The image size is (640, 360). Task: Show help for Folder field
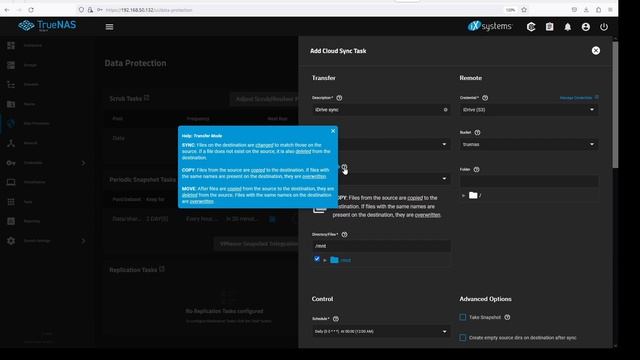click(x=476, y=169)
